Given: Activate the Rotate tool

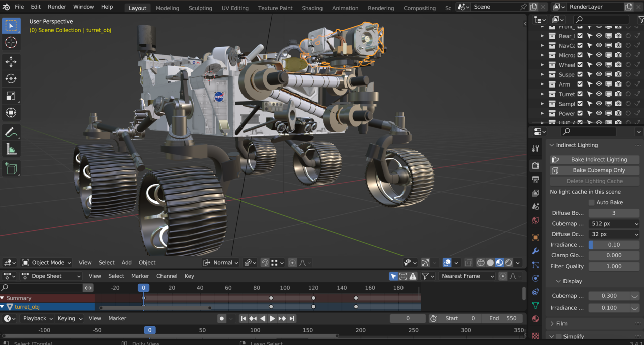Looking at the screenshot, I should tap(11, 79).
